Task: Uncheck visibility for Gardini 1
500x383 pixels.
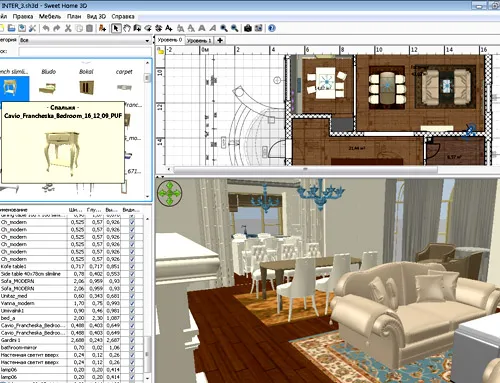Action: pyautogui.click(x=132, y=340)
